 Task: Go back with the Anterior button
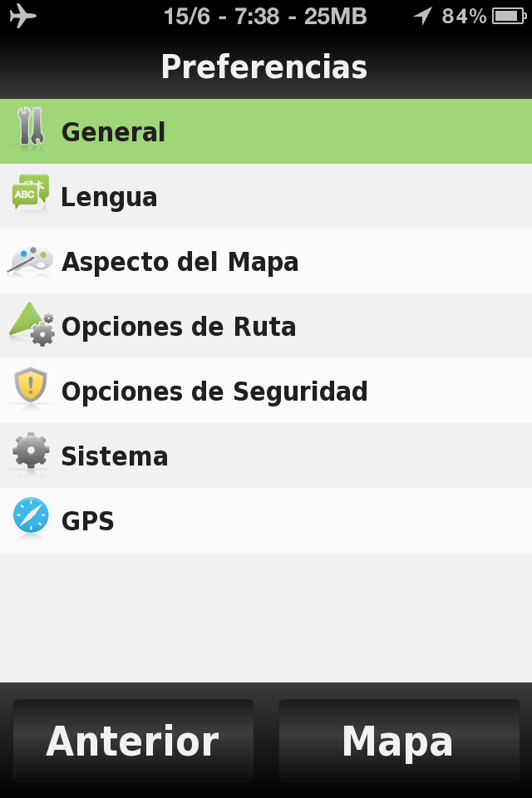click(x=133, y=741)
